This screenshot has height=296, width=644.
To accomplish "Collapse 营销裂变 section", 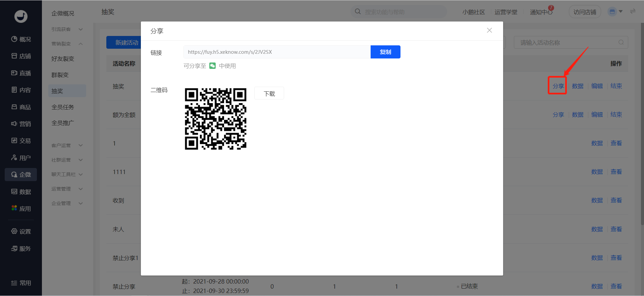I will click(67, 44).
